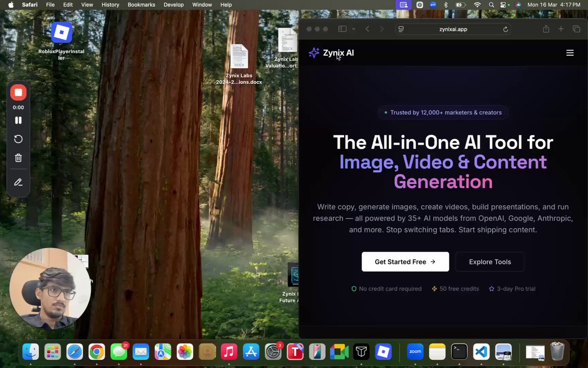Expand the sidebar dropdown chevron in Safari's toolbar
This screenshot has width=588, height=368.
point(353,29)
